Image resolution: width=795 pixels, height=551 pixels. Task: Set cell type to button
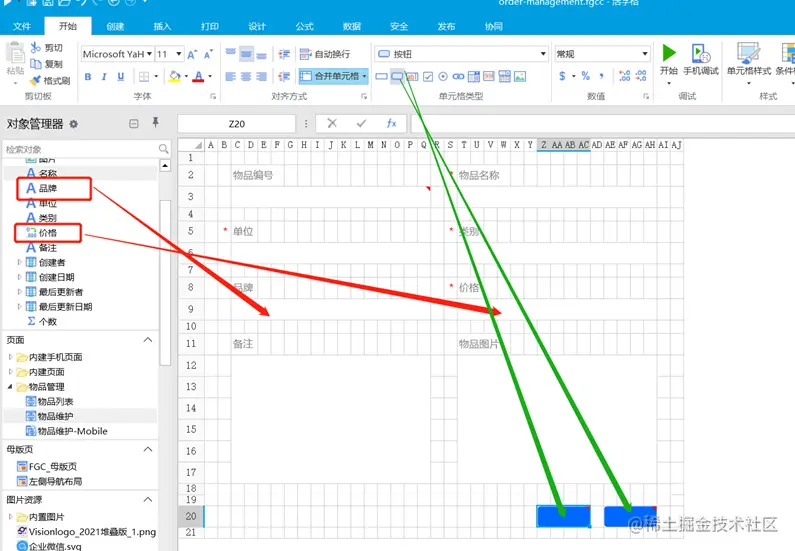coord(398,77)
